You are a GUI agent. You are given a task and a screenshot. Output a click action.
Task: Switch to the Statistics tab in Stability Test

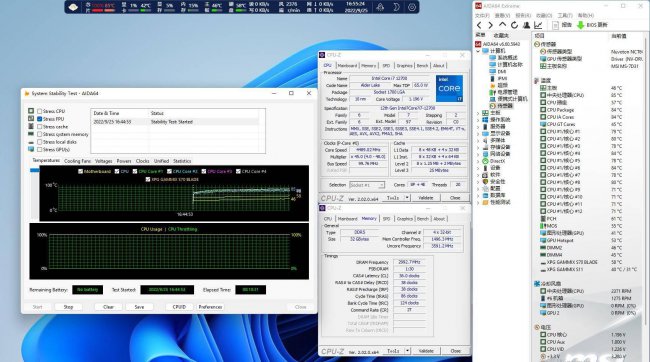[182, 161]
